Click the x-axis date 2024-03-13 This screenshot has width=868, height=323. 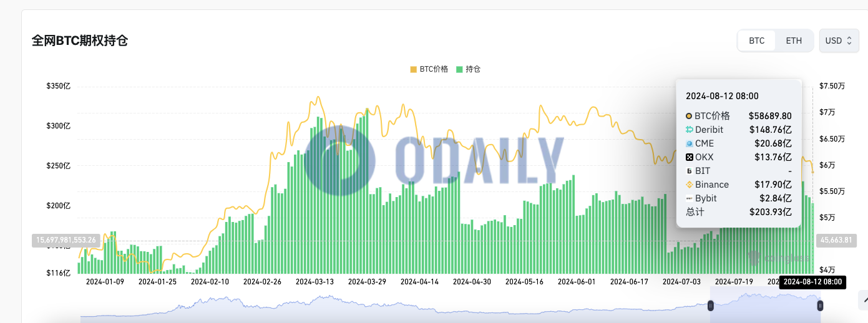(x=315, y=282)
